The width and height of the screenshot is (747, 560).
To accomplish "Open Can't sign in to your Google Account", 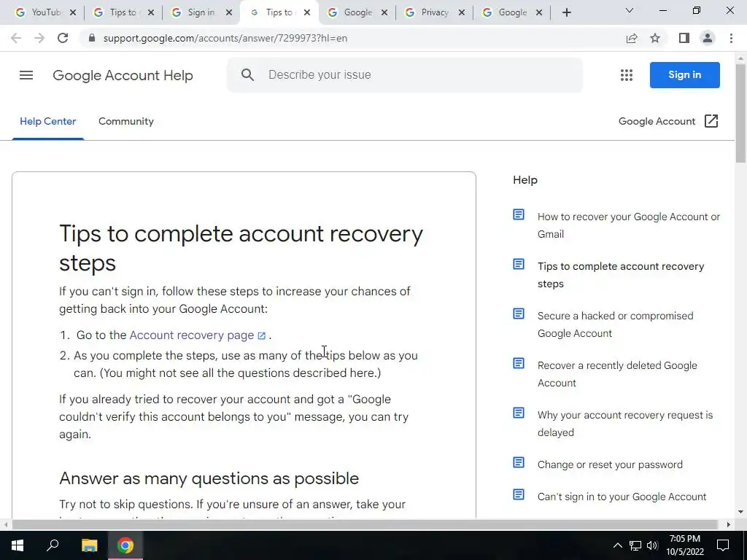I will tap(622, 497).
